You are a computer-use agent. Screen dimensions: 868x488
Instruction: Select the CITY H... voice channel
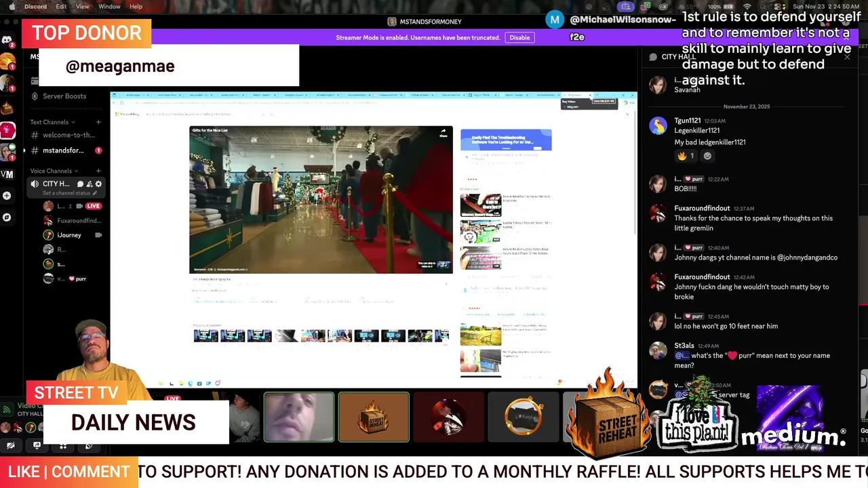[x=56, y=184]
